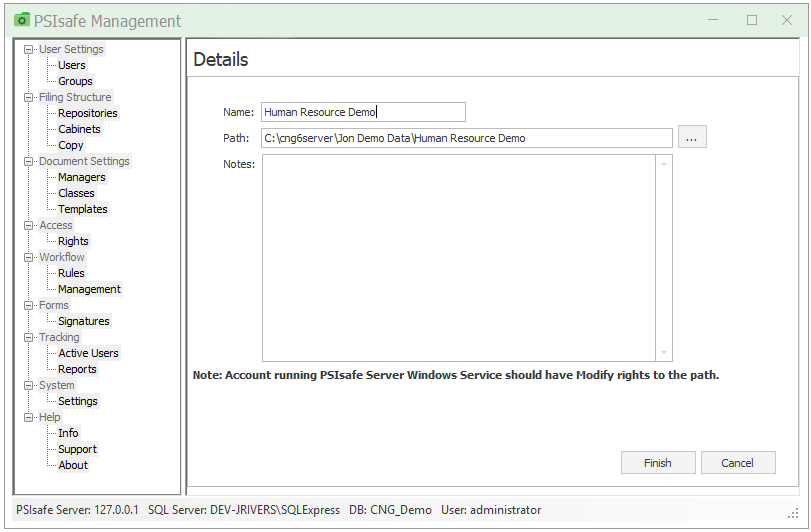Screen dimensions: 811x532
Task: Click the window resize grip in status bar
Action: point(793,513)
